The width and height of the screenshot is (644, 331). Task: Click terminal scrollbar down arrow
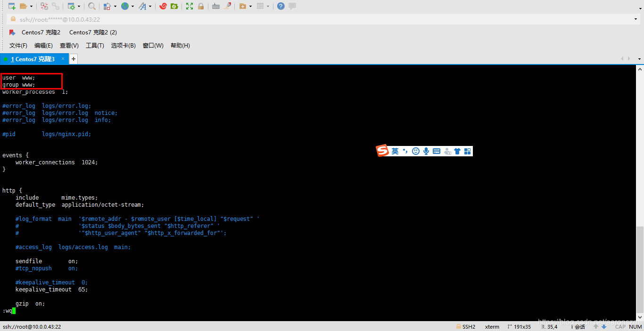640,317
